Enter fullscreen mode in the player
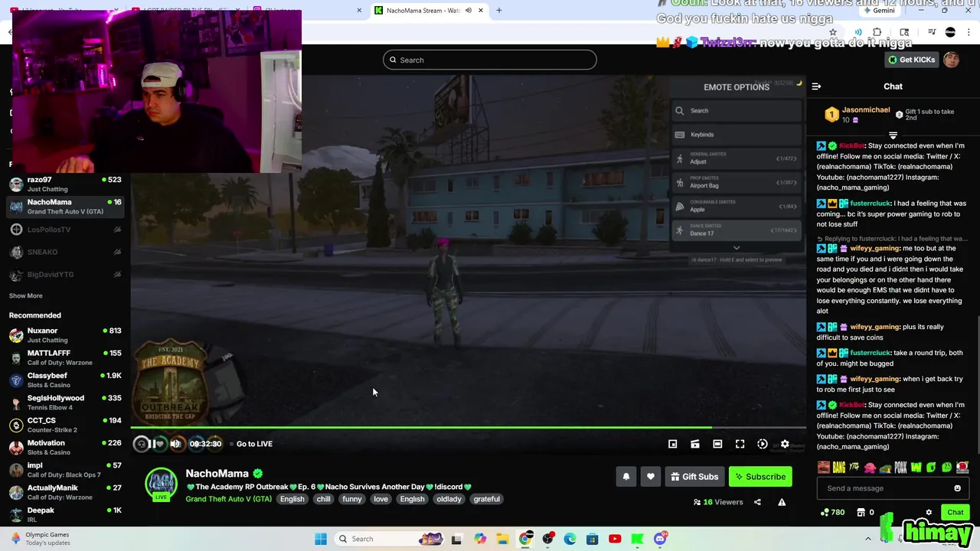 pos(740,444)
